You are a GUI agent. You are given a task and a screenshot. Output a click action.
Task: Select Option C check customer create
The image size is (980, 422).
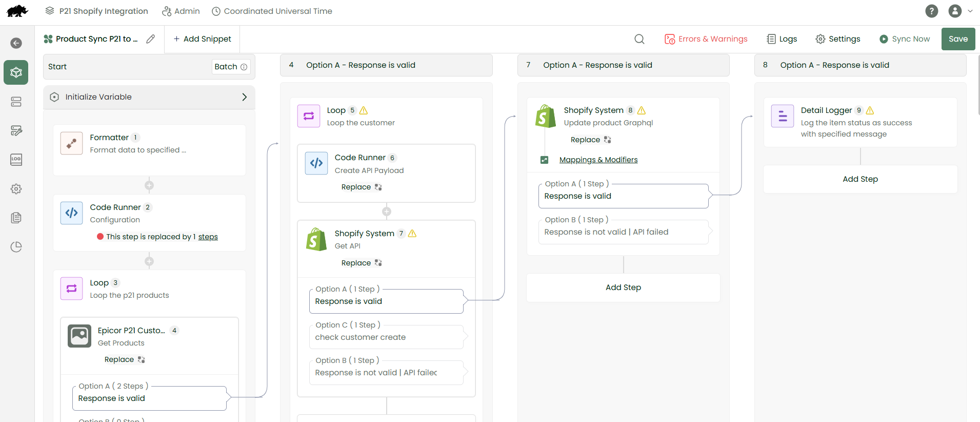coord(386,337)
